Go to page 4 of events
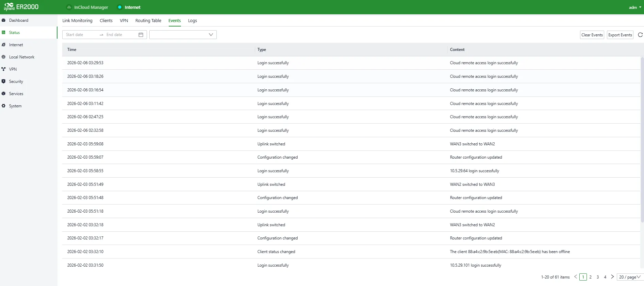644x286 pixels. 605,277
